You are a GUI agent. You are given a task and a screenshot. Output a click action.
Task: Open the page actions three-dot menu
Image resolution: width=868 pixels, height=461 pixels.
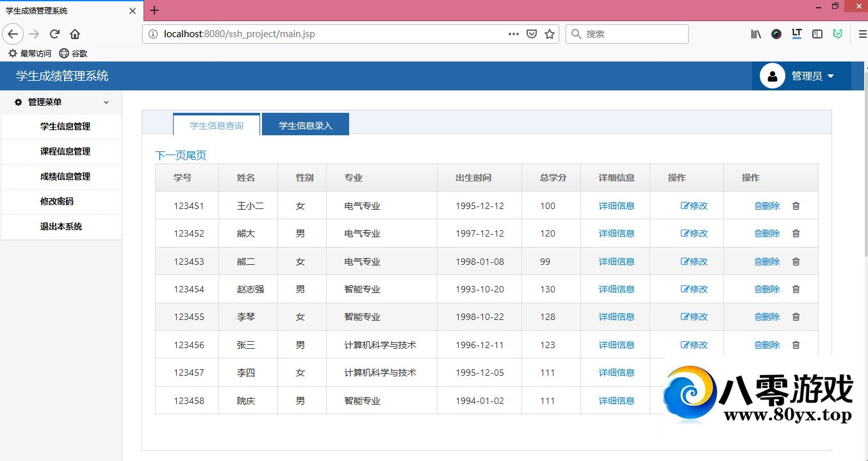tap(513, 34)
